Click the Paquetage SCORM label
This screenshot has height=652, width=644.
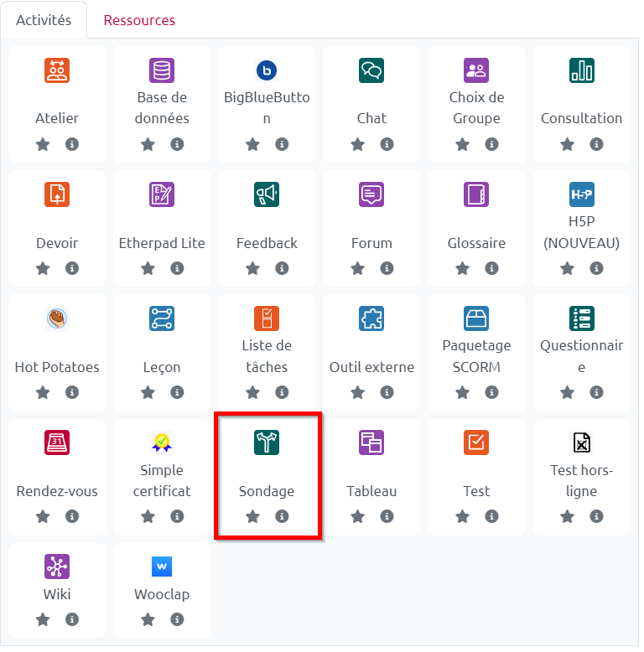pos(476,356)
